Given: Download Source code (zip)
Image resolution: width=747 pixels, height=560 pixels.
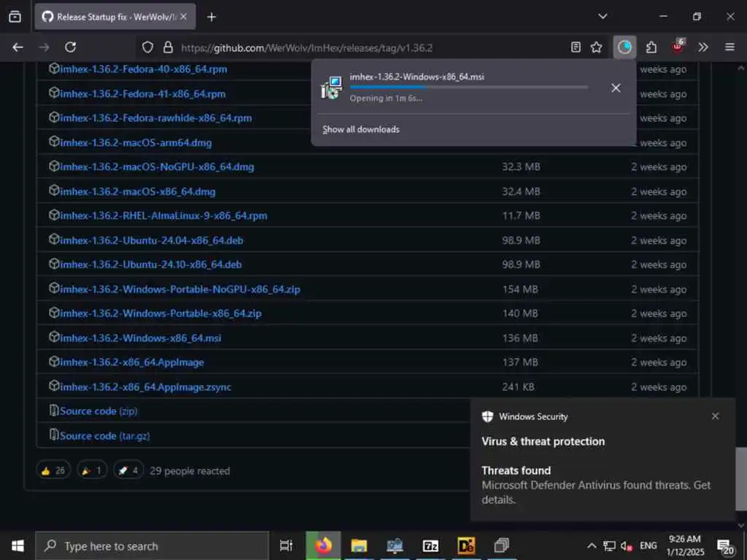Looking at the screenshot, I should tap(98, 411).
